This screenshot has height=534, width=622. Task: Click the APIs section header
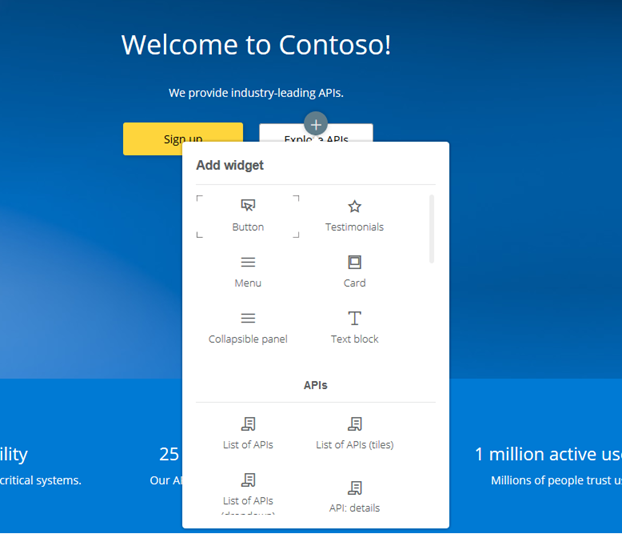315,385
